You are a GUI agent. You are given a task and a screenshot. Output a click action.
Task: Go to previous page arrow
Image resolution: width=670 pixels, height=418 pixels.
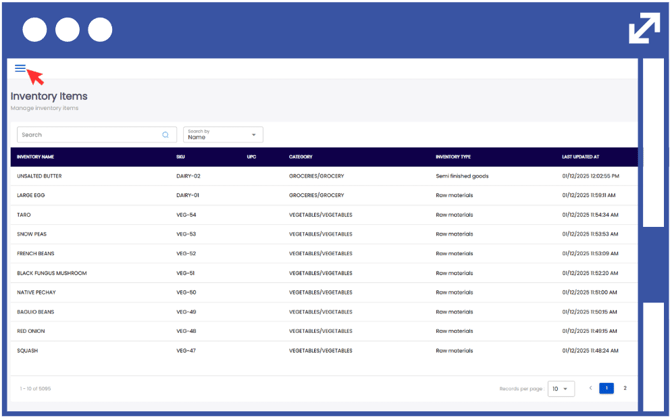click(590, 388)
